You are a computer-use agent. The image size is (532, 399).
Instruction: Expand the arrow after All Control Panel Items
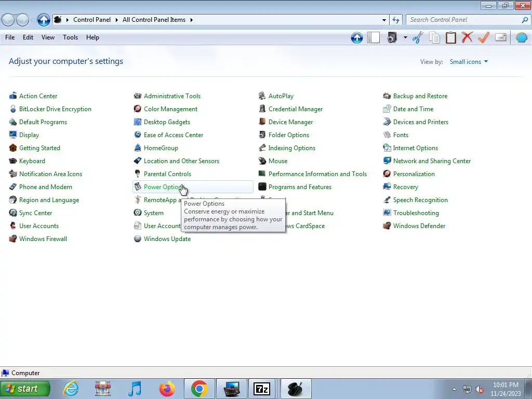tap(191, 20)
